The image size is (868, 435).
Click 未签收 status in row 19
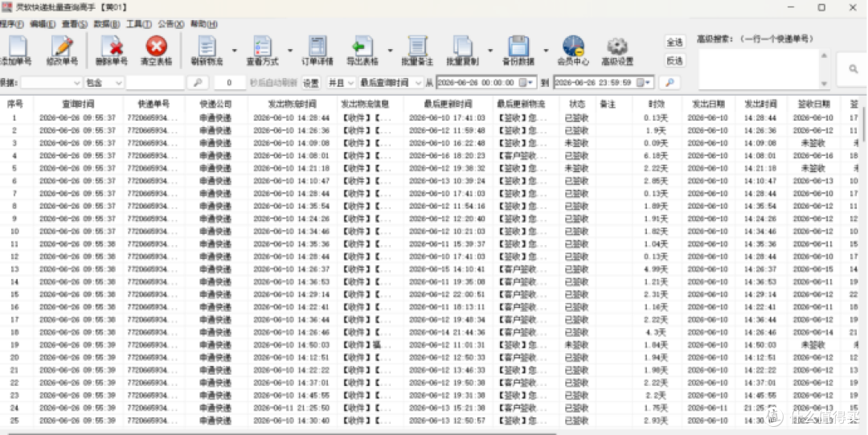(x=576, y=345)
